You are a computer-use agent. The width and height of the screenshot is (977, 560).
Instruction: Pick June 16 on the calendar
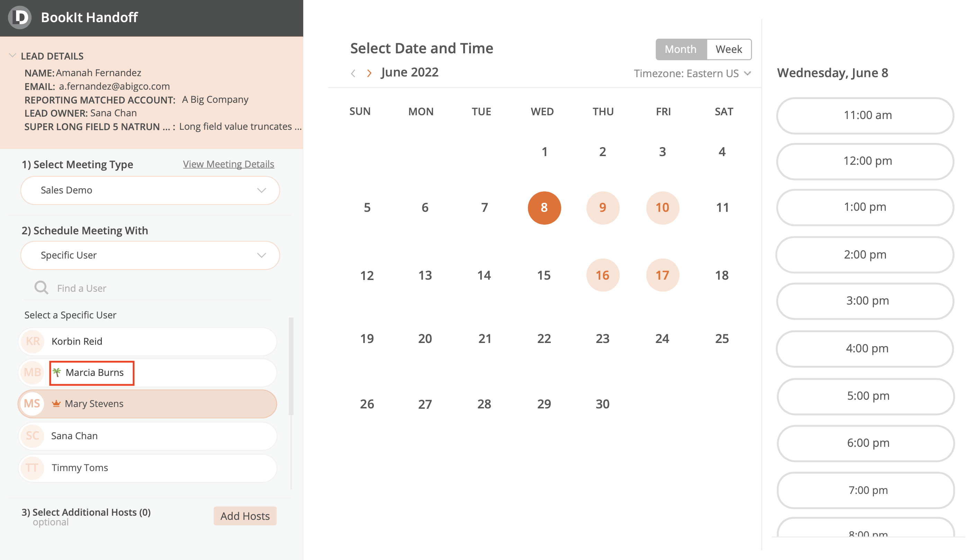coord(602,275)
